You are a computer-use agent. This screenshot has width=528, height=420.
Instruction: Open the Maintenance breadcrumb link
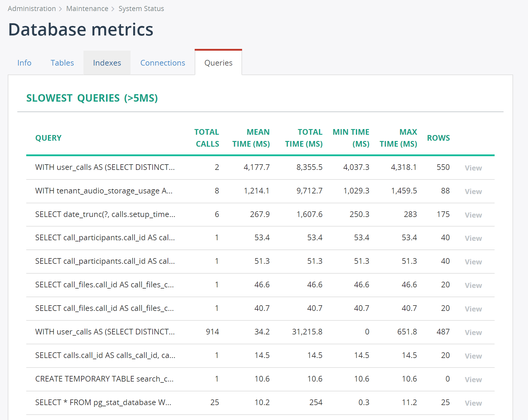pos(87,9)
